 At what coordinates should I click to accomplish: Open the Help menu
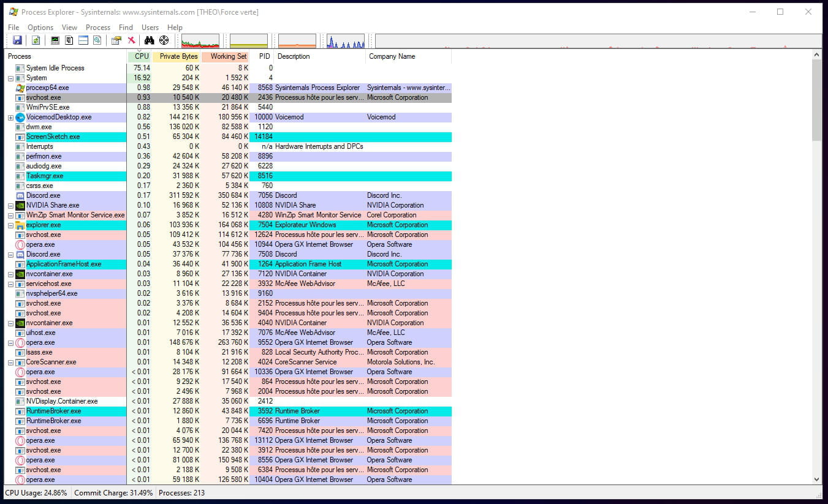pyautogui.click(x=175, y=28)
